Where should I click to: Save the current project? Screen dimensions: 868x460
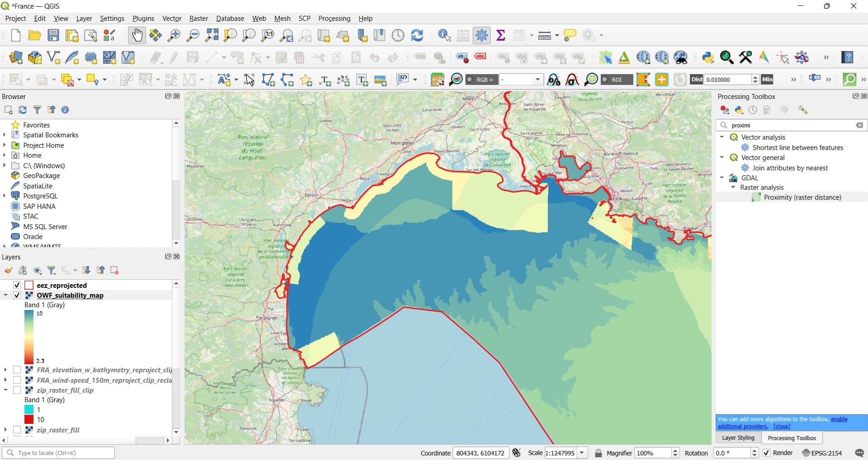point(53,35)
